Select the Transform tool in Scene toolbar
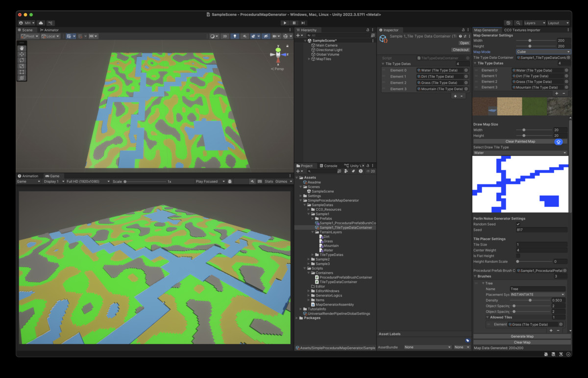 pyautogui.click(x=22, y=77)
